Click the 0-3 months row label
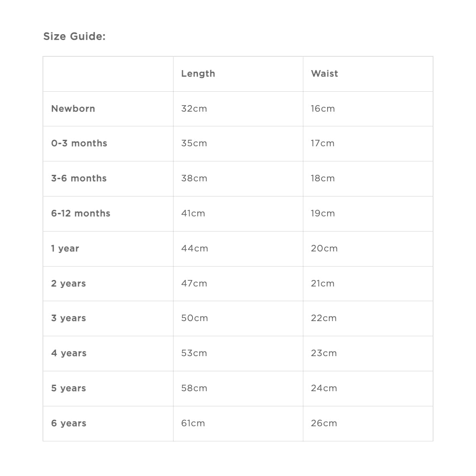Viewport: 476px width, 476px height. [79, 143]
